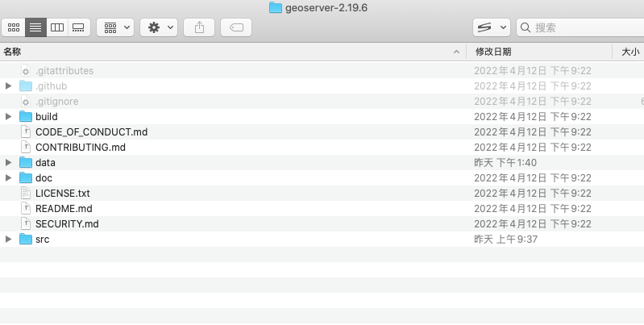Click the Edit Tags toolbar button

(236, 27)
